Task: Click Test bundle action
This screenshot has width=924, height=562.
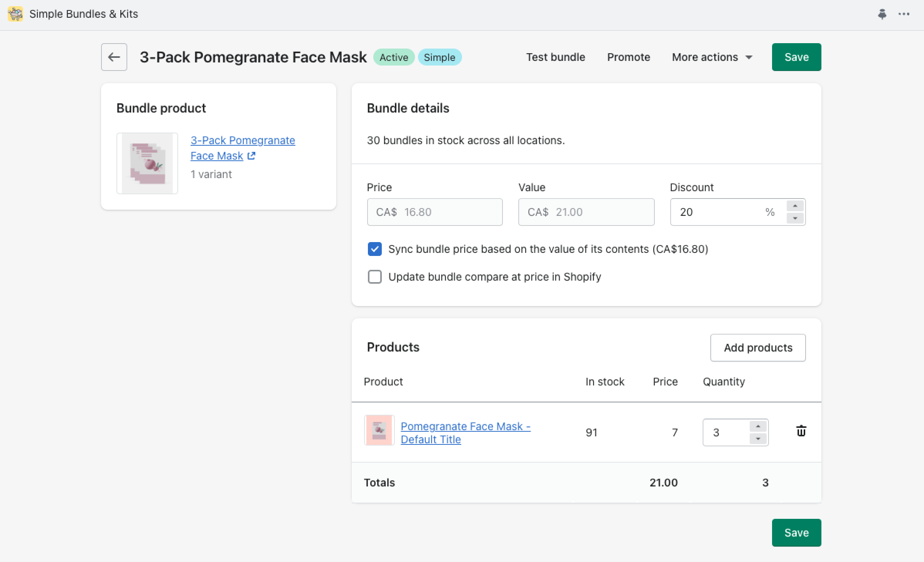Action: [x=556, y=57]
